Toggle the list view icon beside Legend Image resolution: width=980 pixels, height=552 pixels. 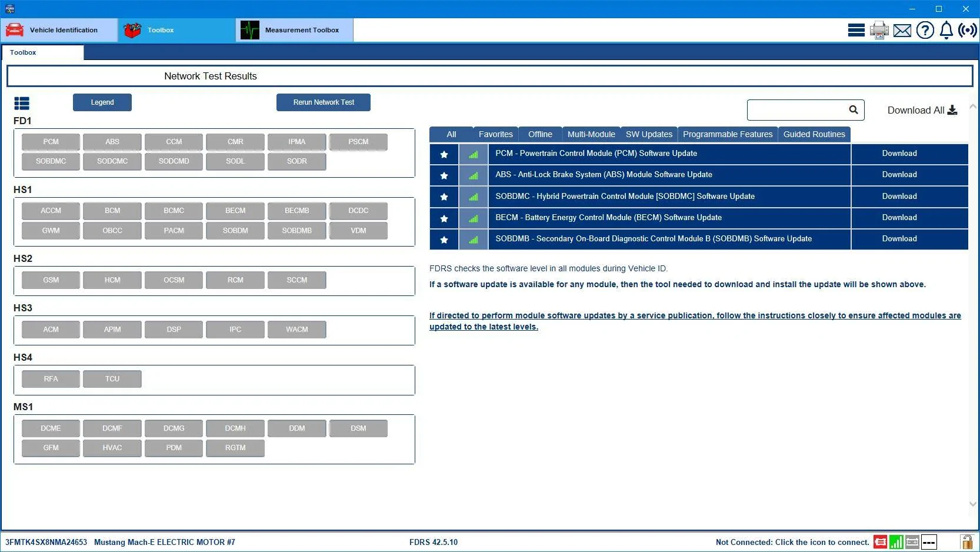22,104
